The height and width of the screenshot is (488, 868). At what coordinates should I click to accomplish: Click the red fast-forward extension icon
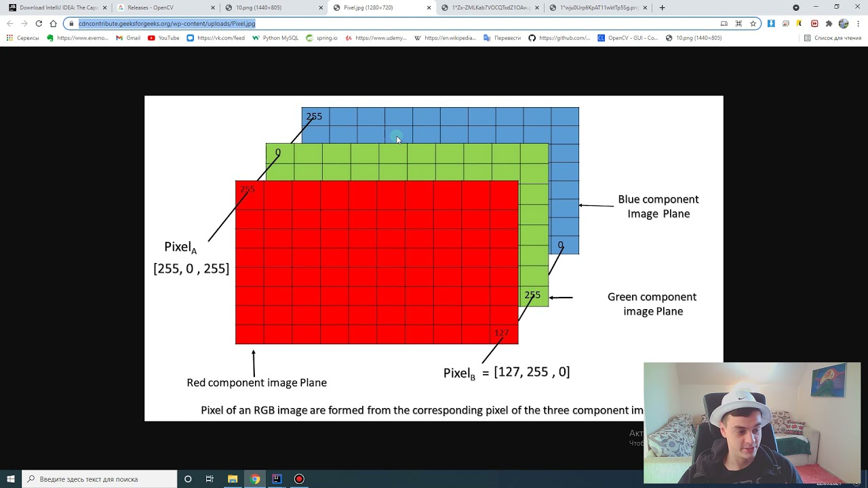point(814,23)
